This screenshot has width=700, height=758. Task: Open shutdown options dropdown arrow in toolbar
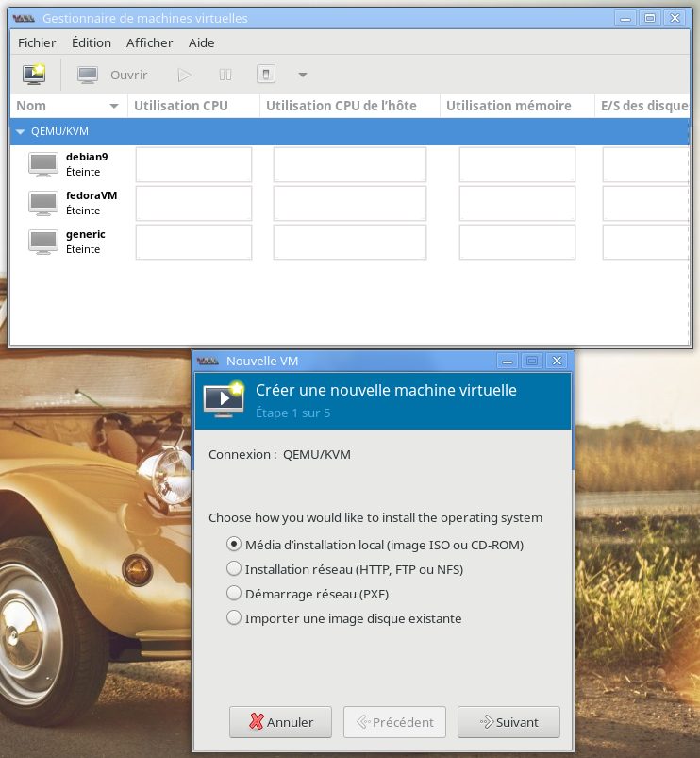point(302,75)
